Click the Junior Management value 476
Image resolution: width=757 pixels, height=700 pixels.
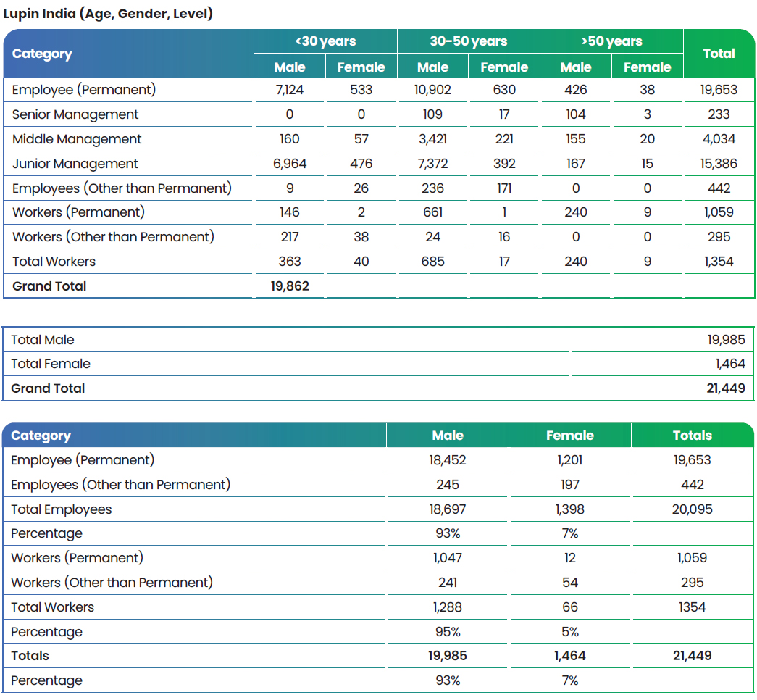click(361, 164)
